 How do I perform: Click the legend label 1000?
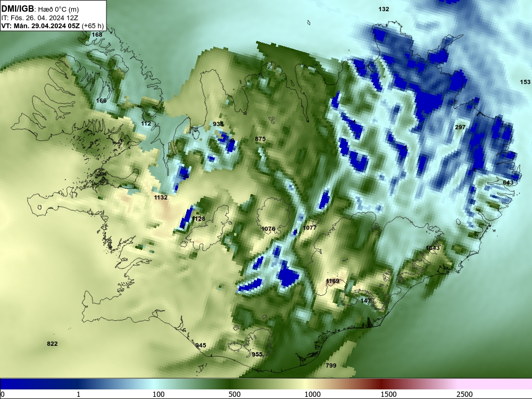click(x=312, y=395)
